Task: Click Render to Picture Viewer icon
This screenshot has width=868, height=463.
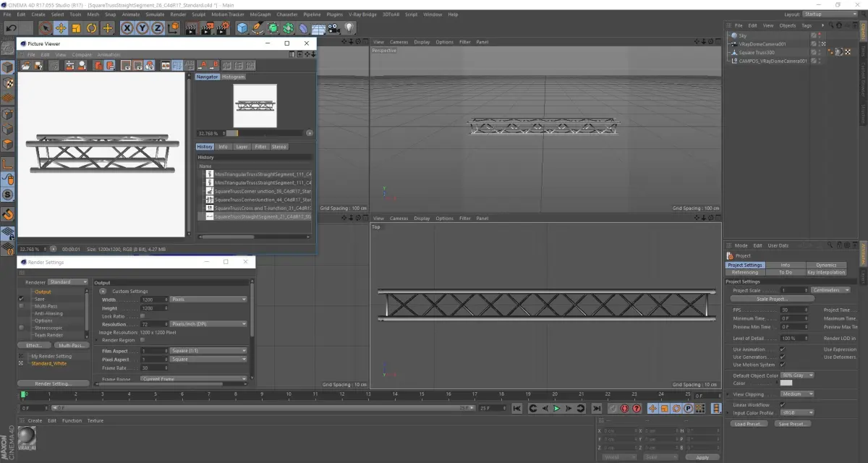Action: pyautogui.click(x=207, y=27)
